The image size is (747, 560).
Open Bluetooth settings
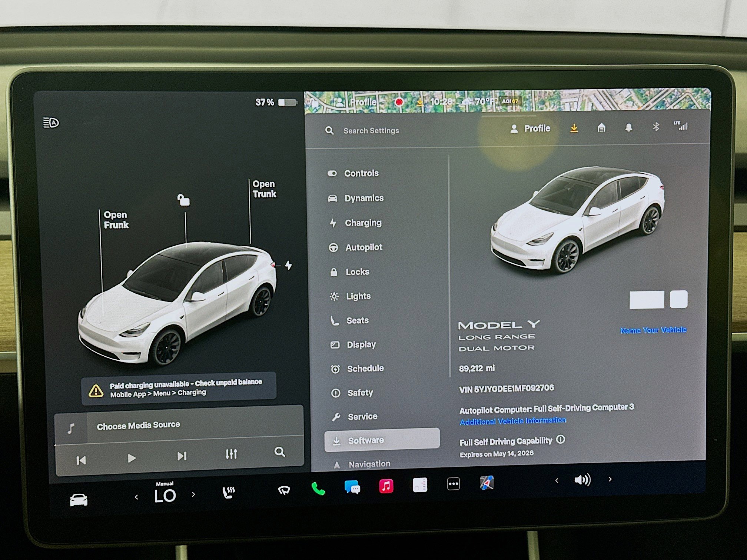[655, 127]
